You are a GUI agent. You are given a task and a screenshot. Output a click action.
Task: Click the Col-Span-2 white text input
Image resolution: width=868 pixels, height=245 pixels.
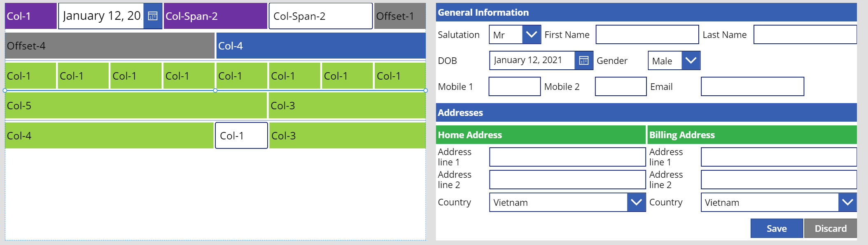[x=320, y=16]
